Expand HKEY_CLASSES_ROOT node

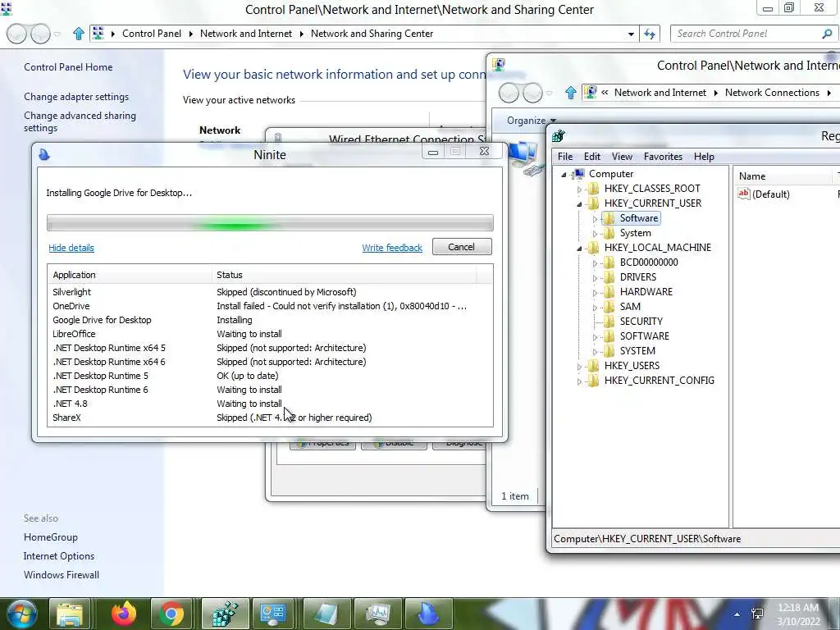point(579,189)
